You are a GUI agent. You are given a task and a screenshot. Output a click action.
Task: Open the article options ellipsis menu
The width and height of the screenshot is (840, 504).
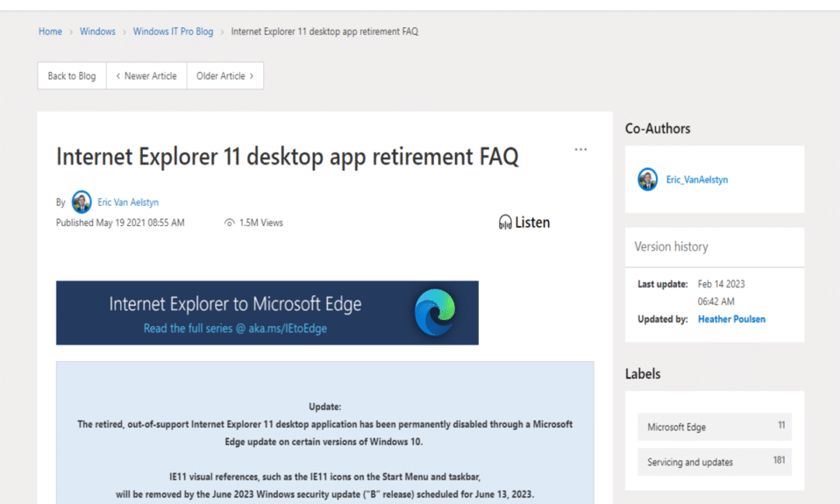[580, 149]
